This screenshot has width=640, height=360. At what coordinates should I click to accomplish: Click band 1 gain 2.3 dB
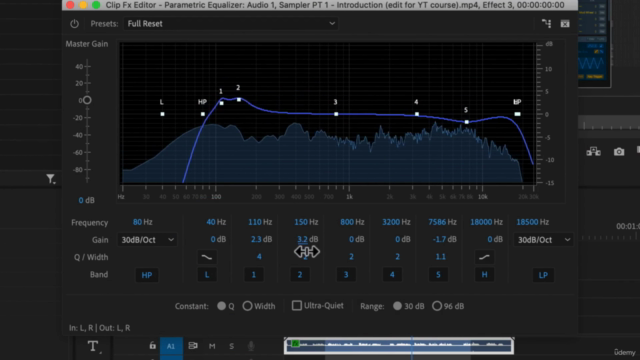pos(261,240)
